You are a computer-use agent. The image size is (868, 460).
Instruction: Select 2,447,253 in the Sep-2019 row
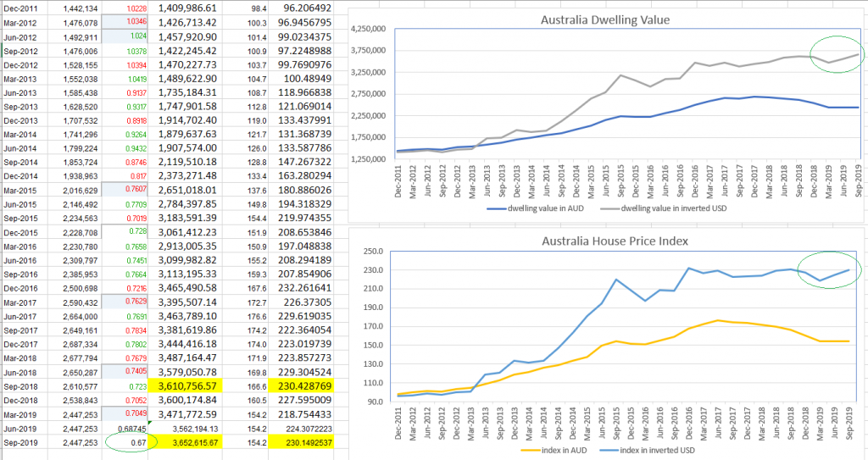81,443
